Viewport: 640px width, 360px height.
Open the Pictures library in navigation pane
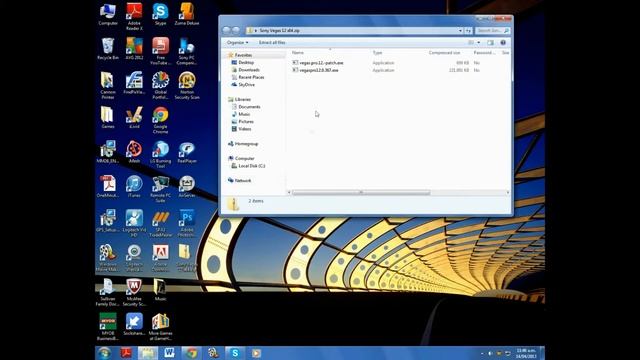coord(246,122)
